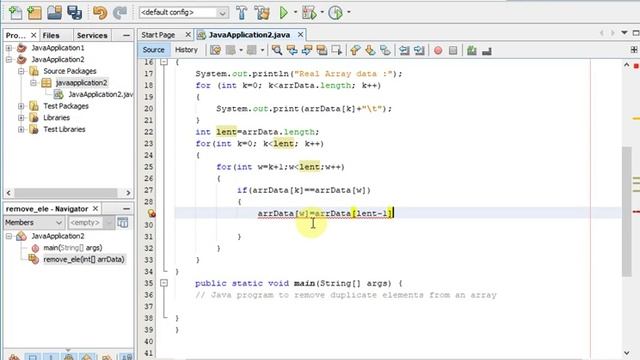Start macro recording with red circle icon
640x360 pixels.
coord(438,50)
